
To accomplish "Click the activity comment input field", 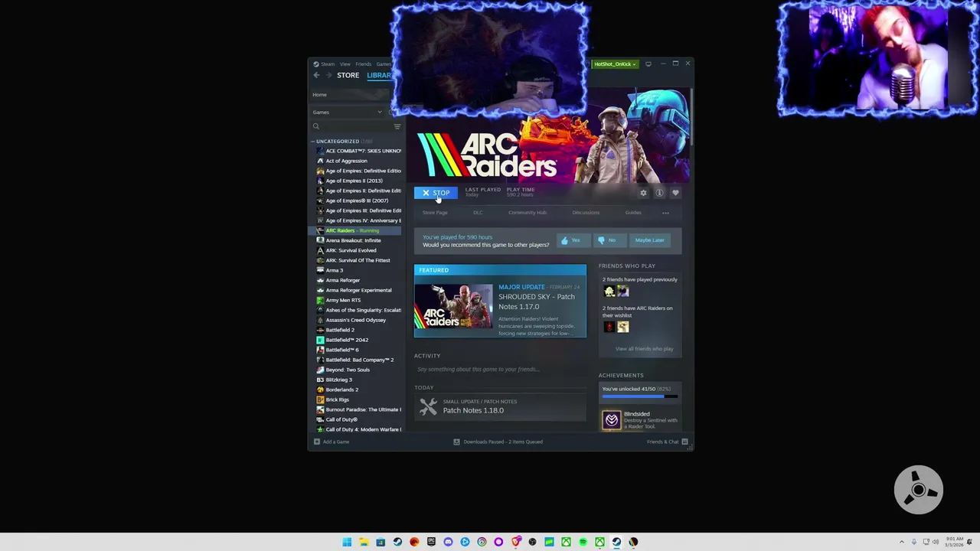I will coord(500,369).
